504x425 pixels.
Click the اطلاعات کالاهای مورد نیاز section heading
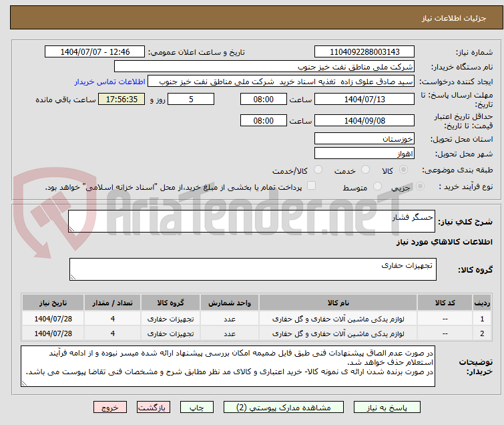pyautogui.click(x=444, y=242)
